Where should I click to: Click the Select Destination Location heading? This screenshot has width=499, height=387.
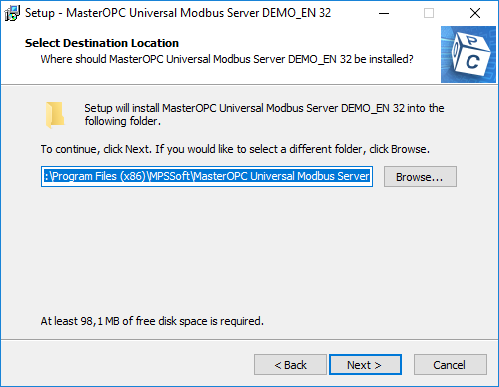click(x=102, y=43)
